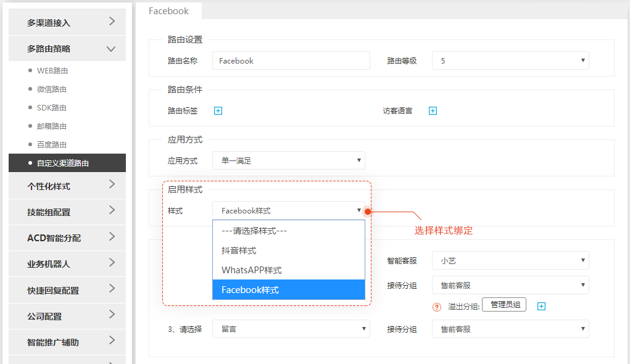Click the question mark help icon near 溢出分组
Image resolution: width=630 pixels, height=364 pixels.
coord(437,307)
